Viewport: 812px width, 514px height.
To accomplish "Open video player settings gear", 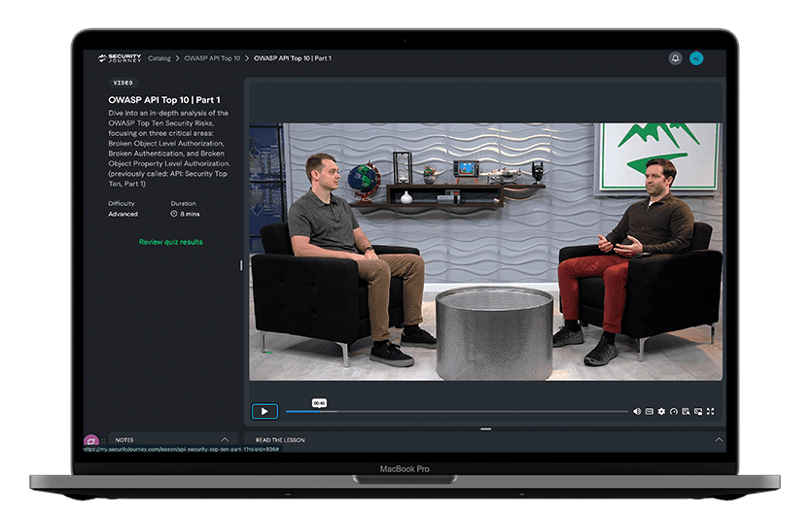I will pyautogui.click(x=661, y=412).
